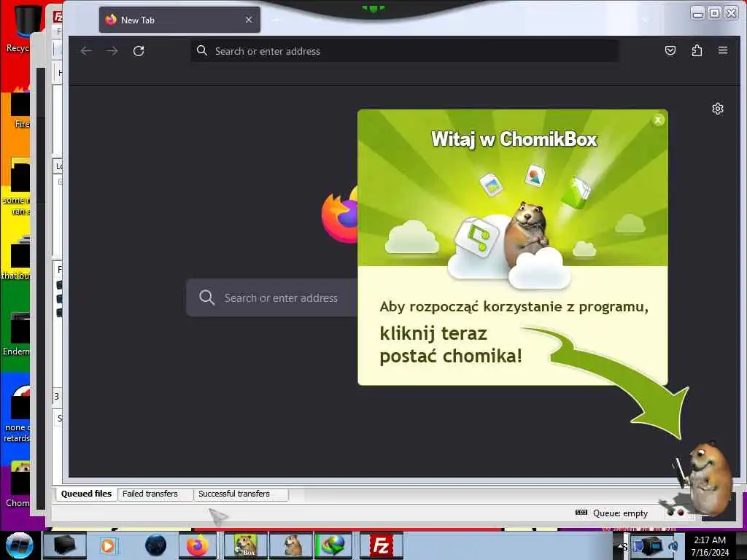The width and height of the screenshot is (747, 560).
Task: Switch to Queued files tab in FileZilla
Action: [x=86, y=494]
